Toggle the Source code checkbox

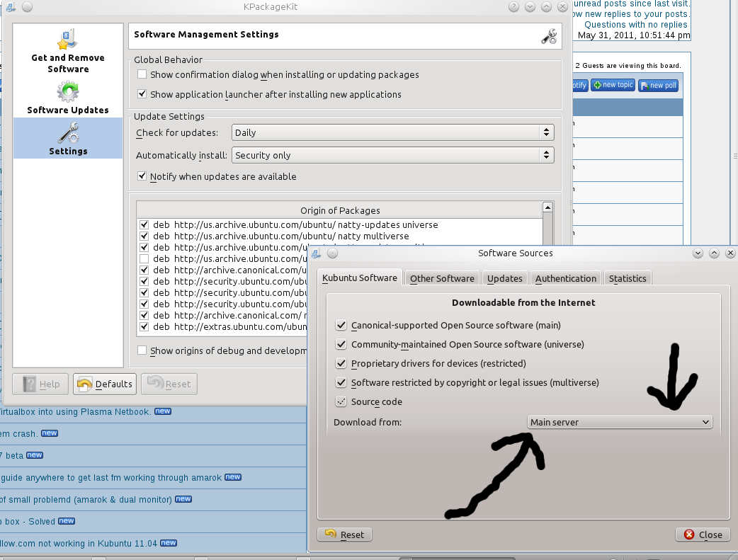(x=341, y=401)
